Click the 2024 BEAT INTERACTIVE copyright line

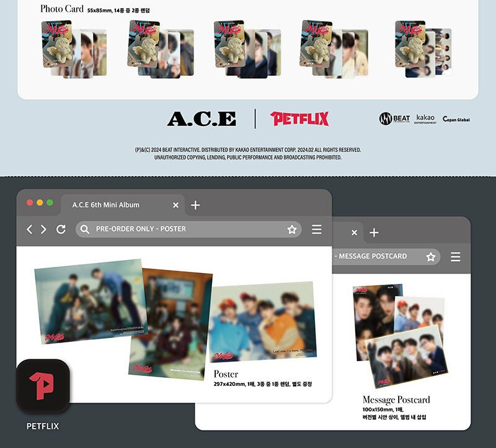pyautogui.click(x=248, y=150)
